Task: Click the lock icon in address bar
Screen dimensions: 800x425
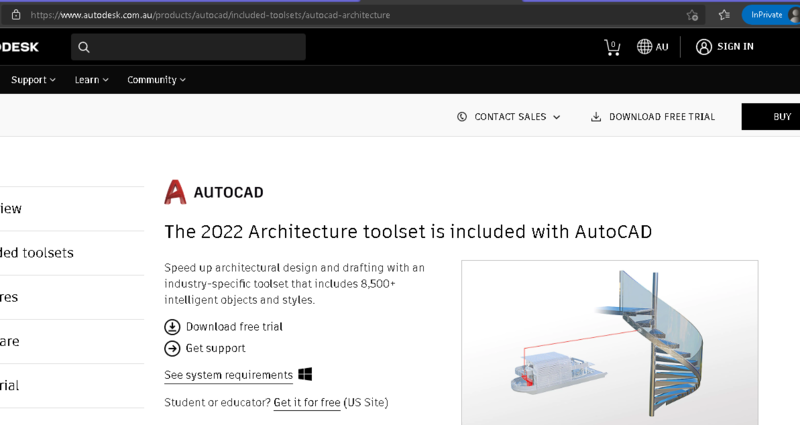Action: (x=16, y=15)
